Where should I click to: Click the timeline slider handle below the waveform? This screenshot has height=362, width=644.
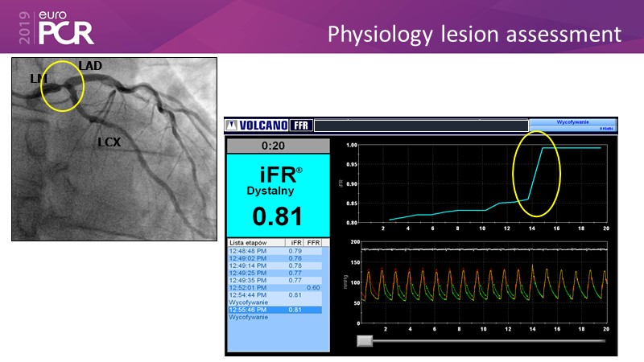(x=365, y=341)
